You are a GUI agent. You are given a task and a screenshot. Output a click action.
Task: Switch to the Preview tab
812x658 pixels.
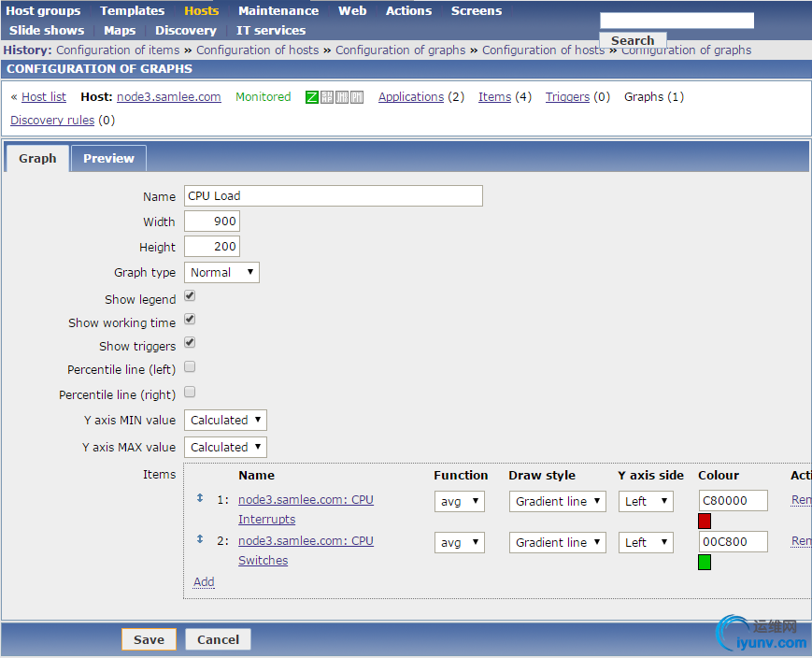coord(108,159)
